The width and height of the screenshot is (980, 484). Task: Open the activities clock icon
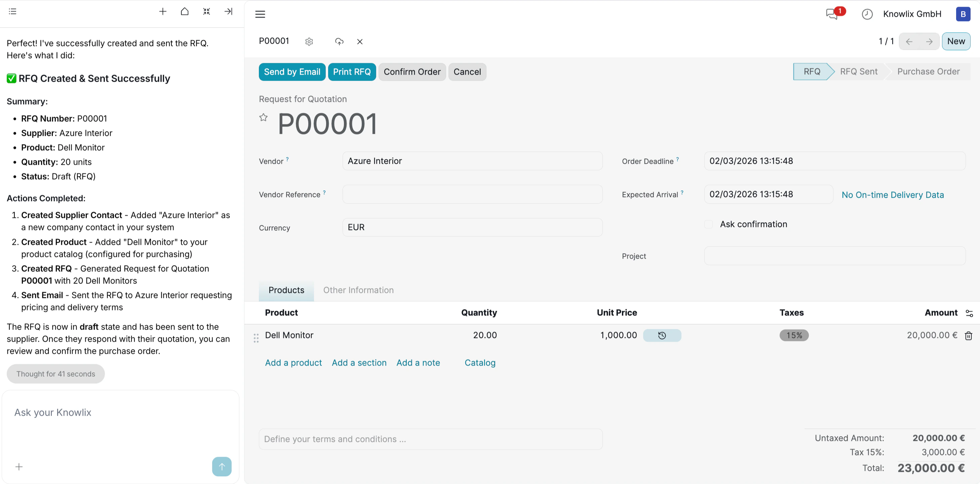[x=867, y=14]
